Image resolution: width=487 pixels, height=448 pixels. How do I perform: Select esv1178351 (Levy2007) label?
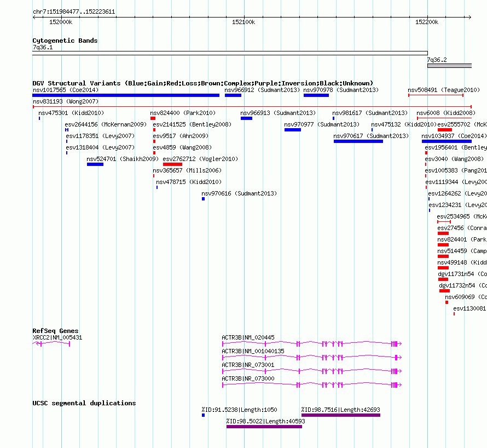(100, 136)
